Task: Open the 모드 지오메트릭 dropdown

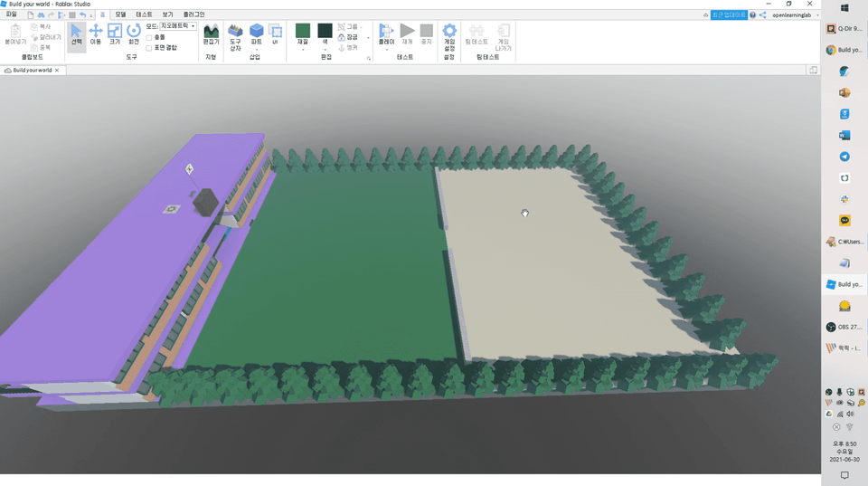Action: tap(178, 26)
